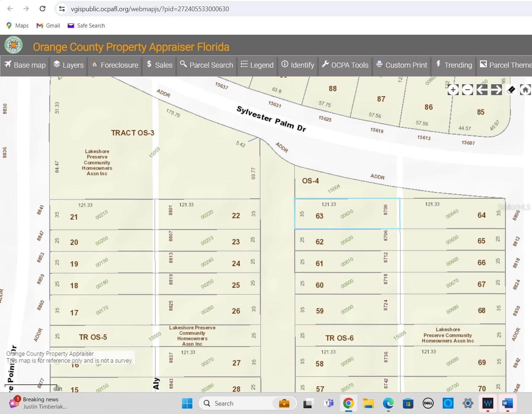Open the OCPA Tools menu
Viewport: 532px width, 414px height.
tap(345, 65)
